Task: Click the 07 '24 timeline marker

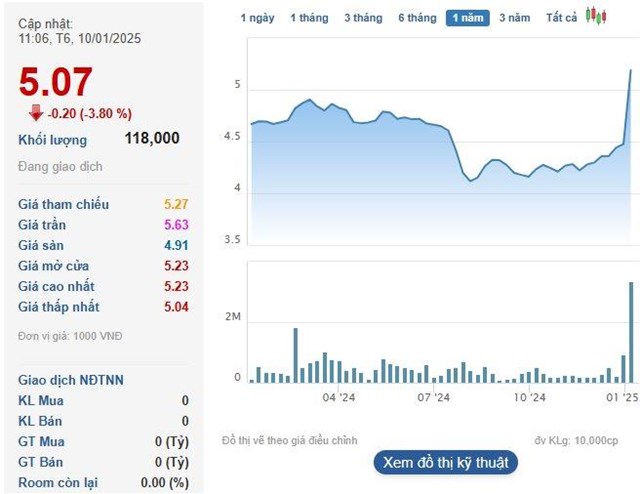Action: click(x=433, y=397)
